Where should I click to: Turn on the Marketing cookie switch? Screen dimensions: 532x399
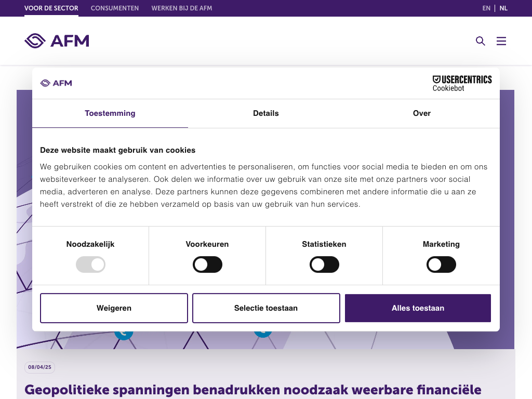click(441, 265)
